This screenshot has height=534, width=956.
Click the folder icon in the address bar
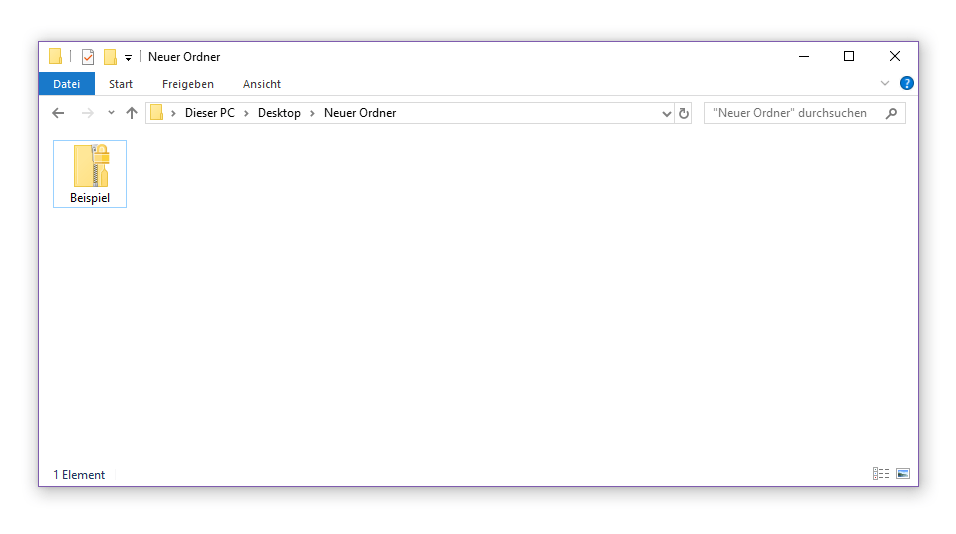pyautogui.click(x=157, y=113)
